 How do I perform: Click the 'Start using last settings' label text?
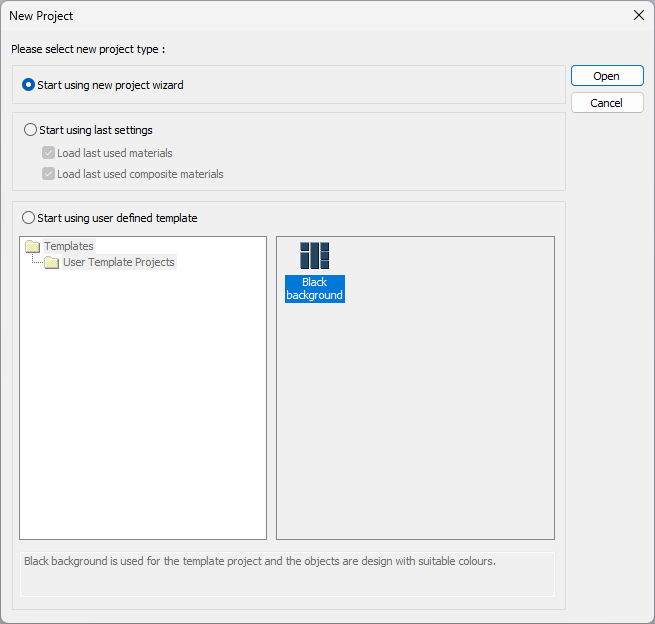pos(96,130)
